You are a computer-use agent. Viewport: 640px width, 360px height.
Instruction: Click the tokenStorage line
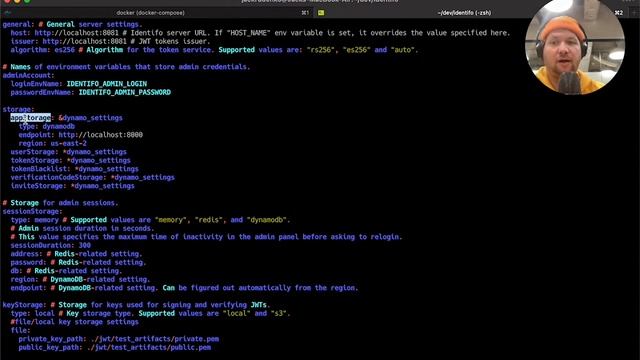[71, 160]
